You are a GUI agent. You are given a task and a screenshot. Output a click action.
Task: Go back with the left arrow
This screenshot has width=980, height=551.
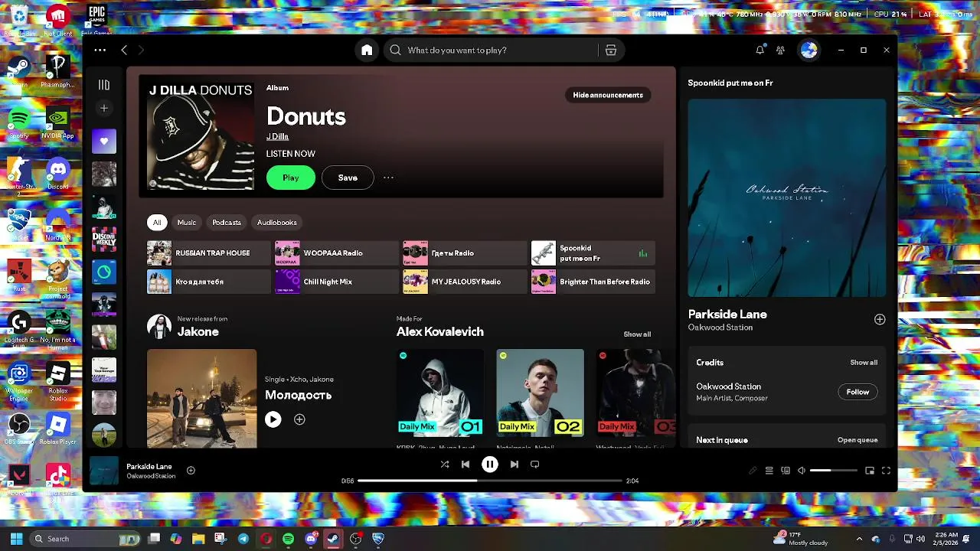tap(124, 50)
